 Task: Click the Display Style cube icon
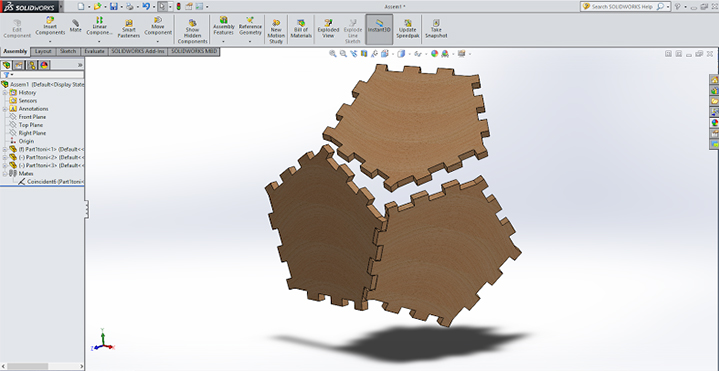(x=401, y=54)
